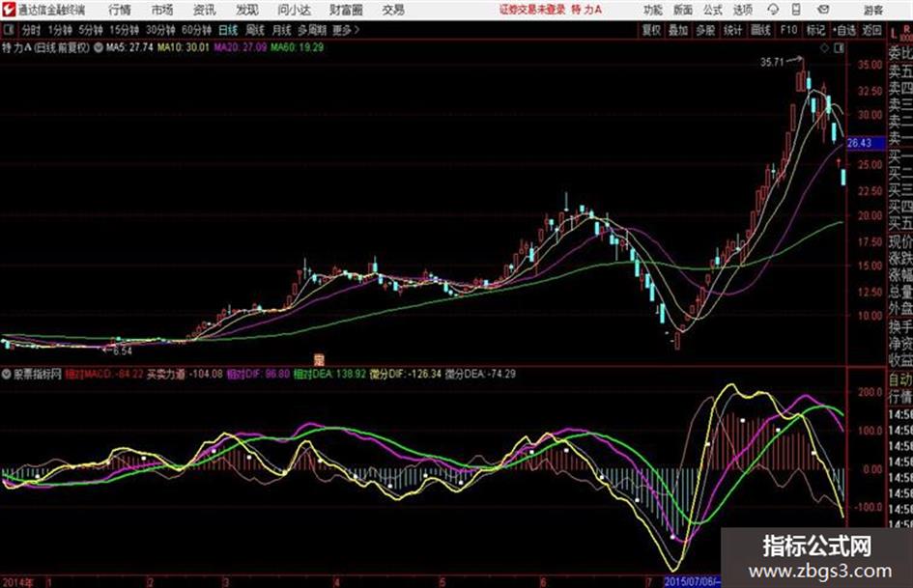Toggle the chart side panel icon near diamond
This screenshot has height=588, width=913.
[x=839, y=49]
